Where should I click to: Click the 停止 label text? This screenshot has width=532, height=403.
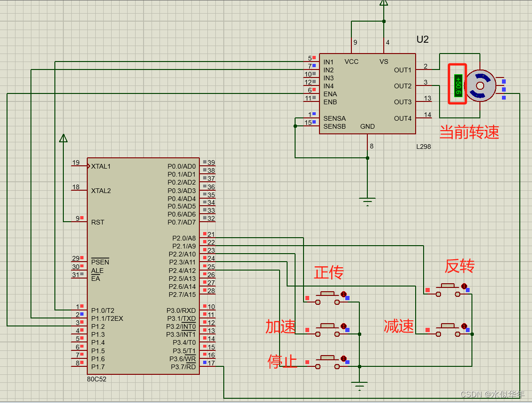(x=282, y=362)
